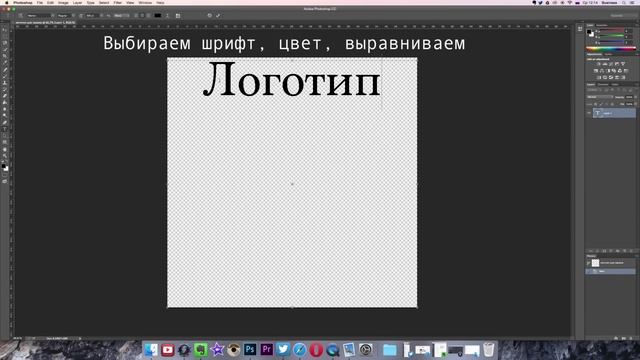Open Evernote from the Dock

click(x=200, y=349)
